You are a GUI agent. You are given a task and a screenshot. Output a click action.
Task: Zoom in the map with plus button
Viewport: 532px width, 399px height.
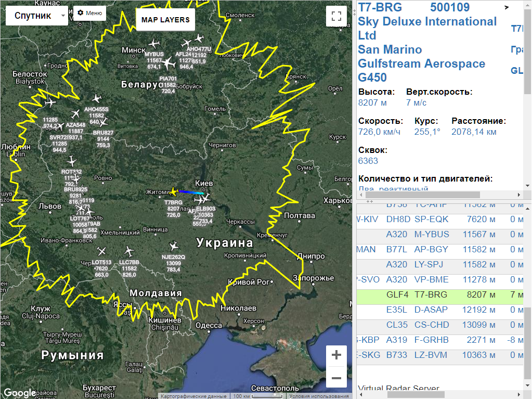[336, 355]
